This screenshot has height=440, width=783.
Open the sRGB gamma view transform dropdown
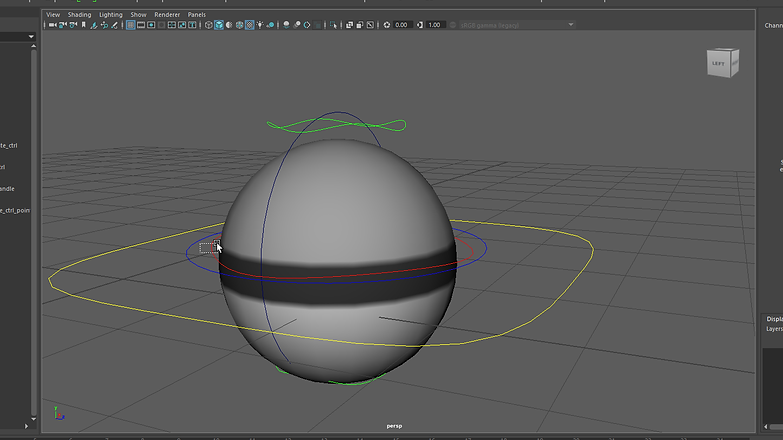517,25
